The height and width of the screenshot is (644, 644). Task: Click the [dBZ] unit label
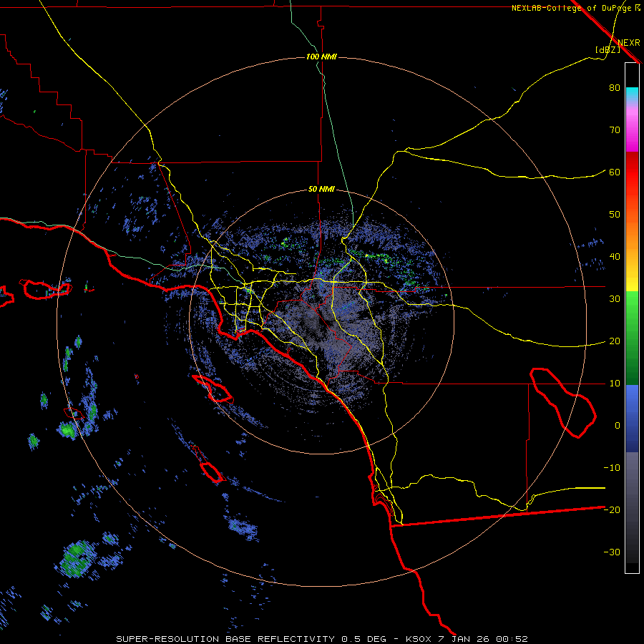[608, 49]
